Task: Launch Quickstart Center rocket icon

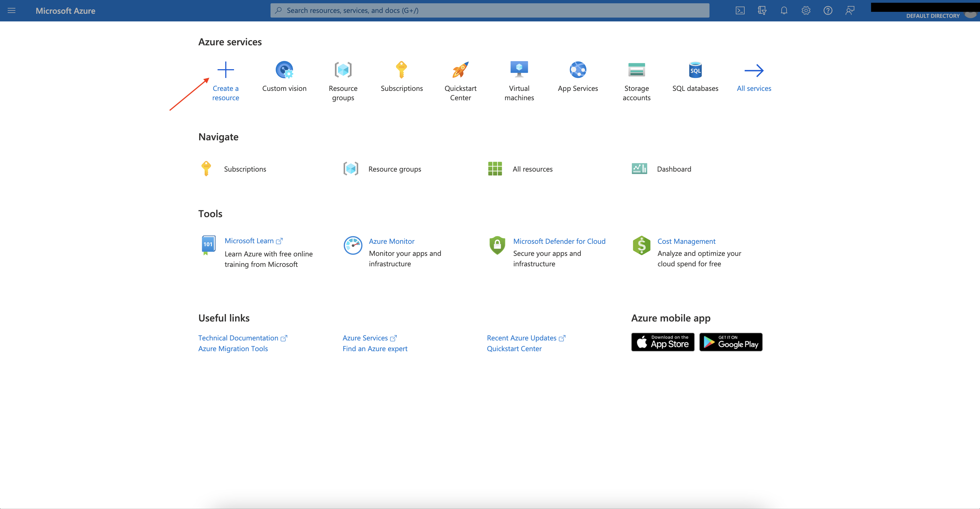Action: (x=460, y=70)
